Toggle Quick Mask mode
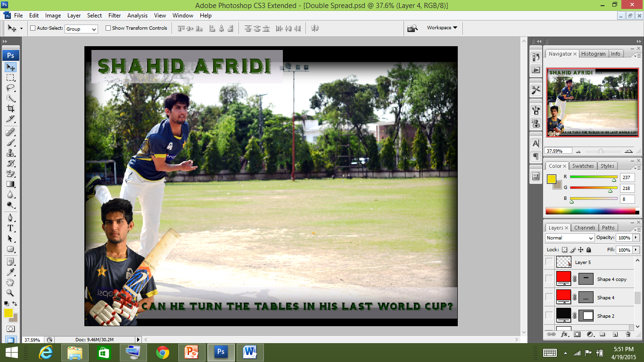The width and height of the screenshot is (644, 362). 10,329
